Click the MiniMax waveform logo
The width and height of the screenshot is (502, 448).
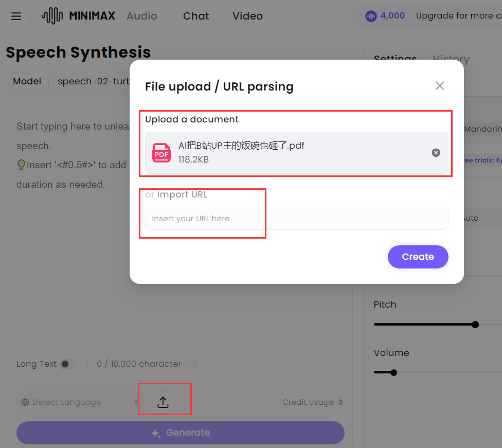pyautogui.click(x=52, y=16)
